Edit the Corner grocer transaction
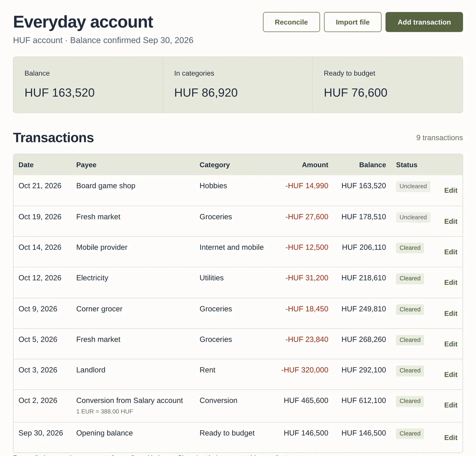476x456 pixels. coord(451,314)
